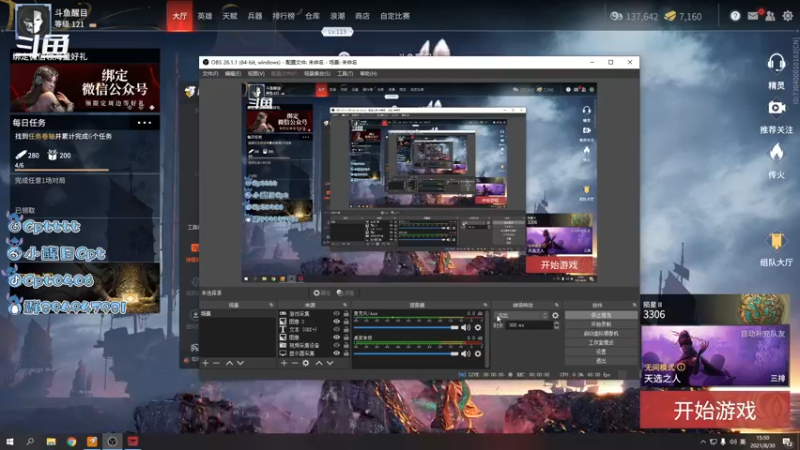The image size is (800, 450).
Task: Open taskbar search magnifier
Action: click(x=30, y=441)
